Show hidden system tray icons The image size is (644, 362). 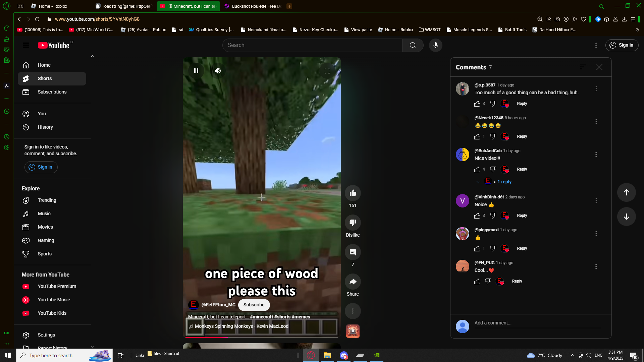573,355
